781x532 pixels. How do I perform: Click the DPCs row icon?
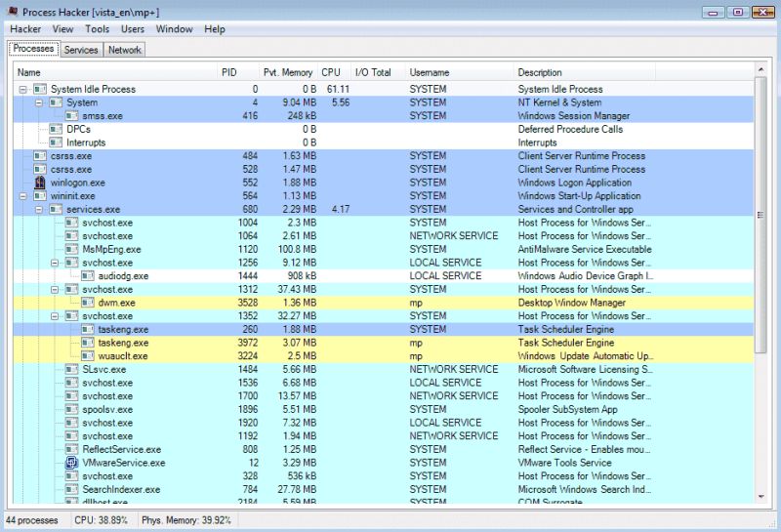click(x=56, y=129)
